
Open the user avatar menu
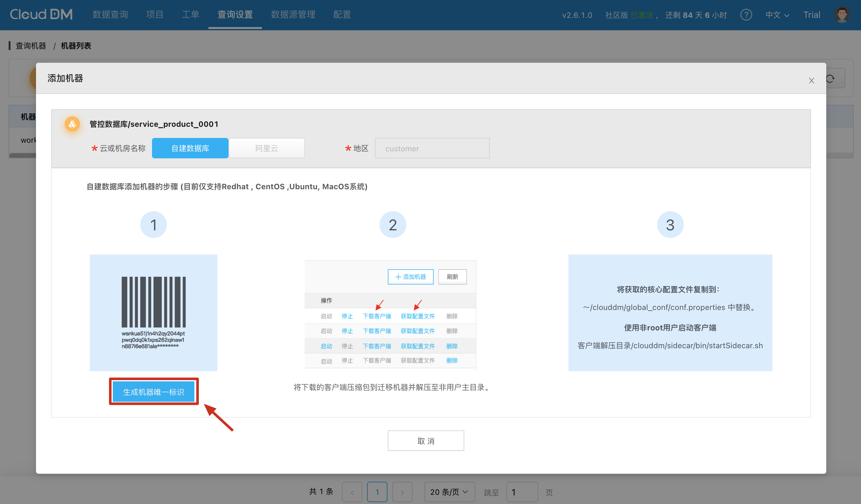click(842, 15)
